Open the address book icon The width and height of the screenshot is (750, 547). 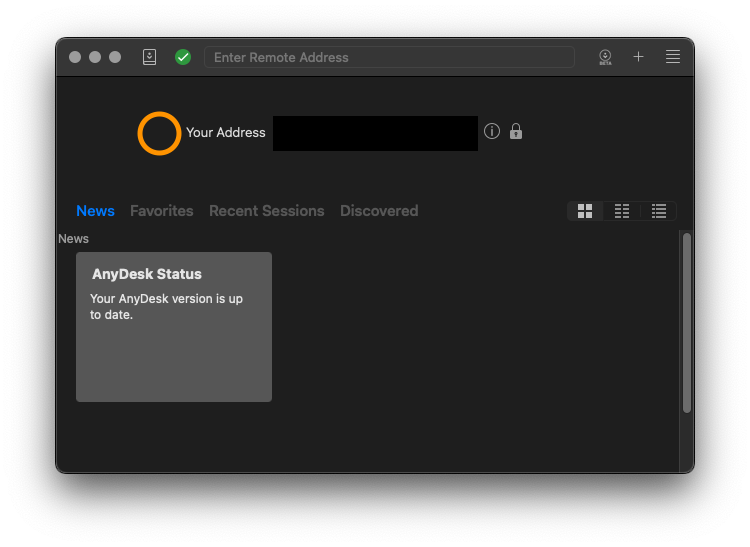point(149,57)
